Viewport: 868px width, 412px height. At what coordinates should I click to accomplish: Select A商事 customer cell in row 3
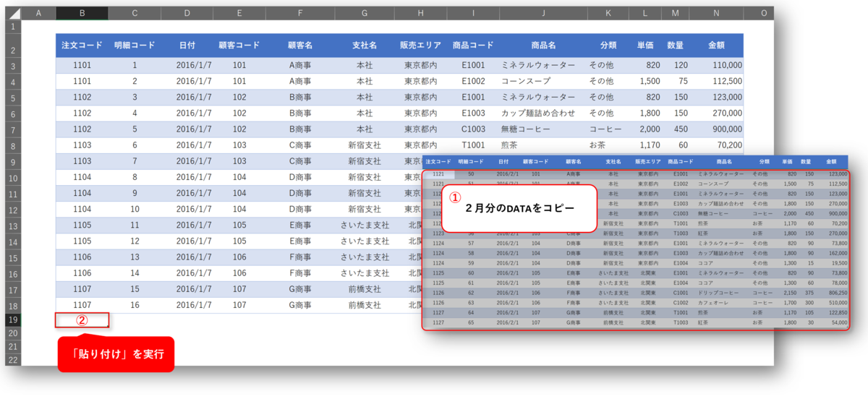(x=300, y=65)
